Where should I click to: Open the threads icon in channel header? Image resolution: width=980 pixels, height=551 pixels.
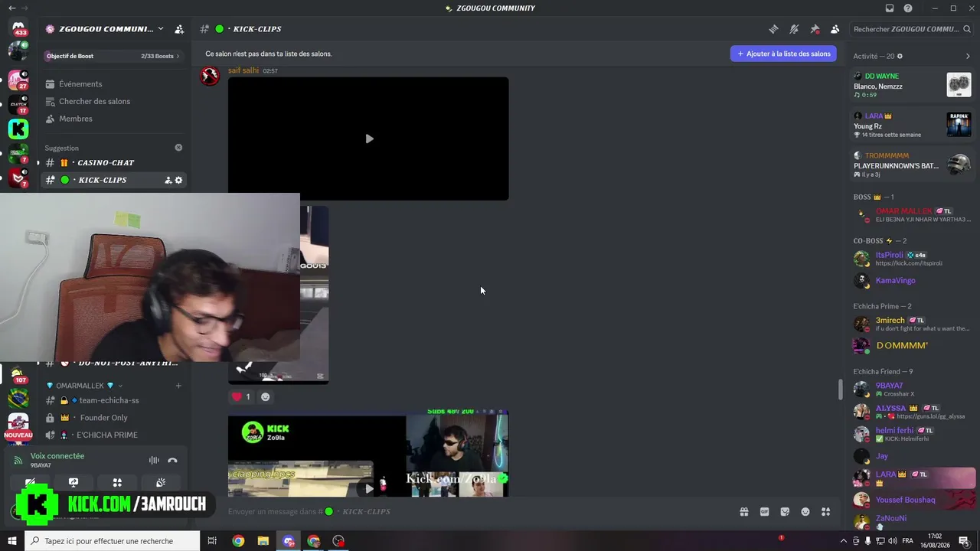774,29
